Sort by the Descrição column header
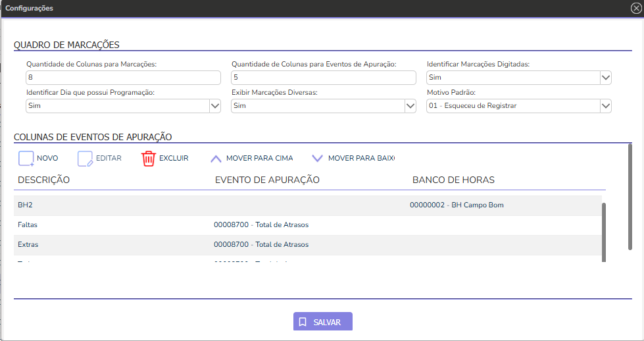Viewport: 644px width, 341px height. pos(44,180)
